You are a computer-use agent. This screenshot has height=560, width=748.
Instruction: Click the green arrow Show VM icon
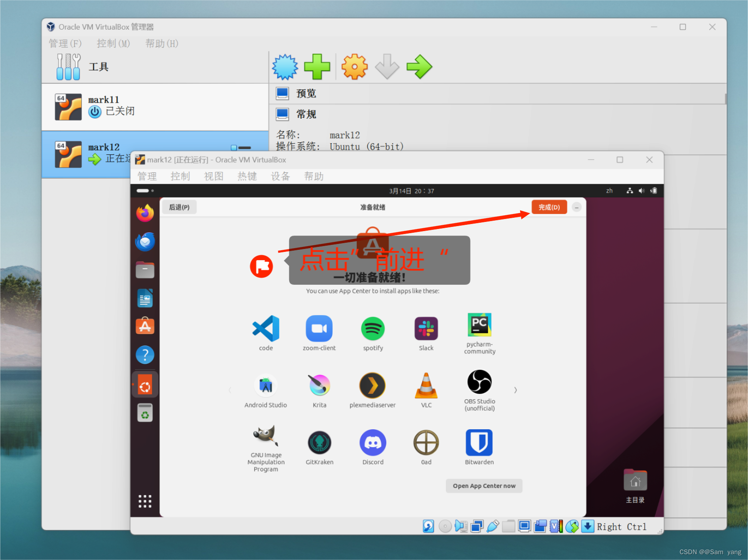(x=419, y=67)
